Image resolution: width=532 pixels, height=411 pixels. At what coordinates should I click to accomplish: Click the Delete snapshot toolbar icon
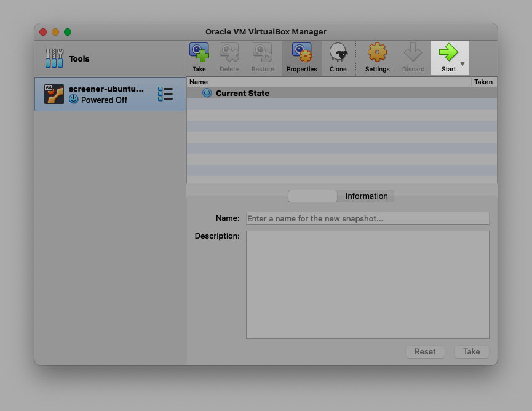[229, 54]
